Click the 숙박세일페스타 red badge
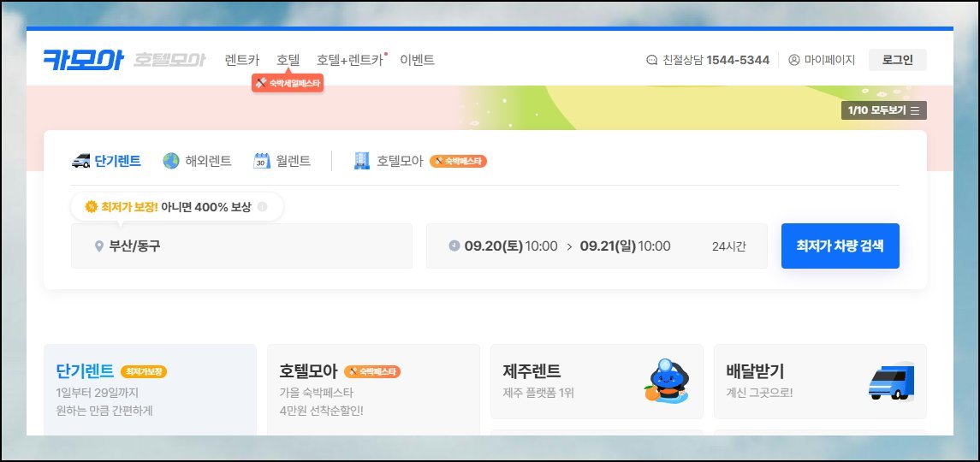 pyautogui.click(x=288, y=82)
